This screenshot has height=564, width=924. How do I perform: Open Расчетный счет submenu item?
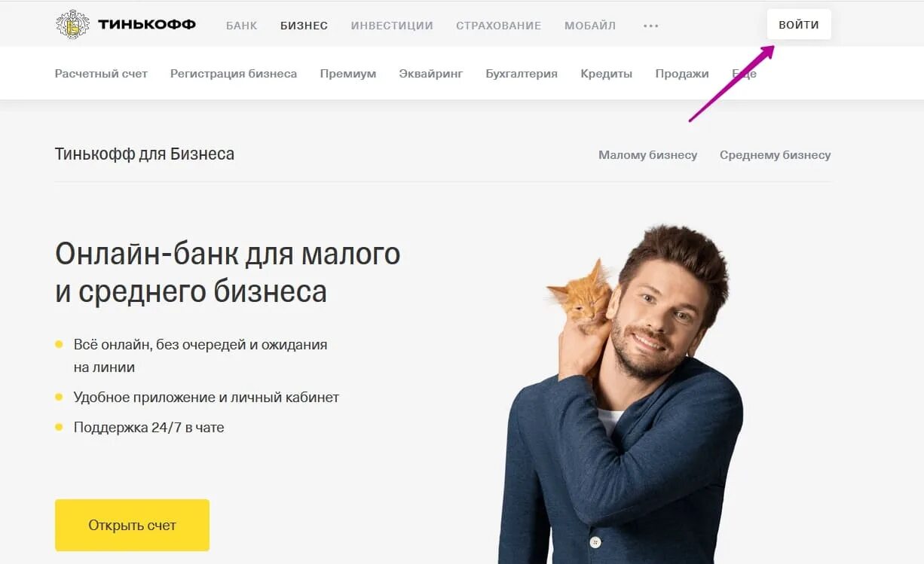pos(101,74)
